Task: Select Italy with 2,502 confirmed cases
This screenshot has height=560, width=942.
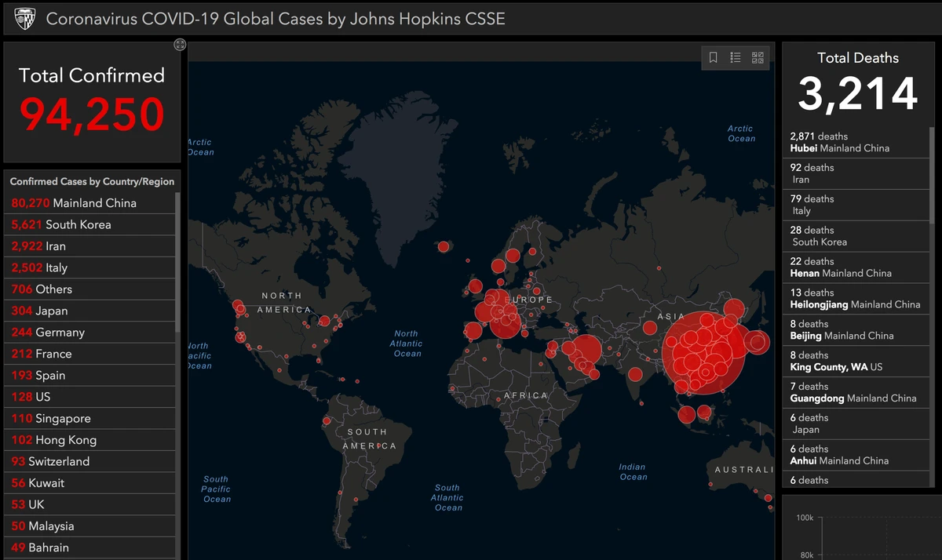Action: 91,267
